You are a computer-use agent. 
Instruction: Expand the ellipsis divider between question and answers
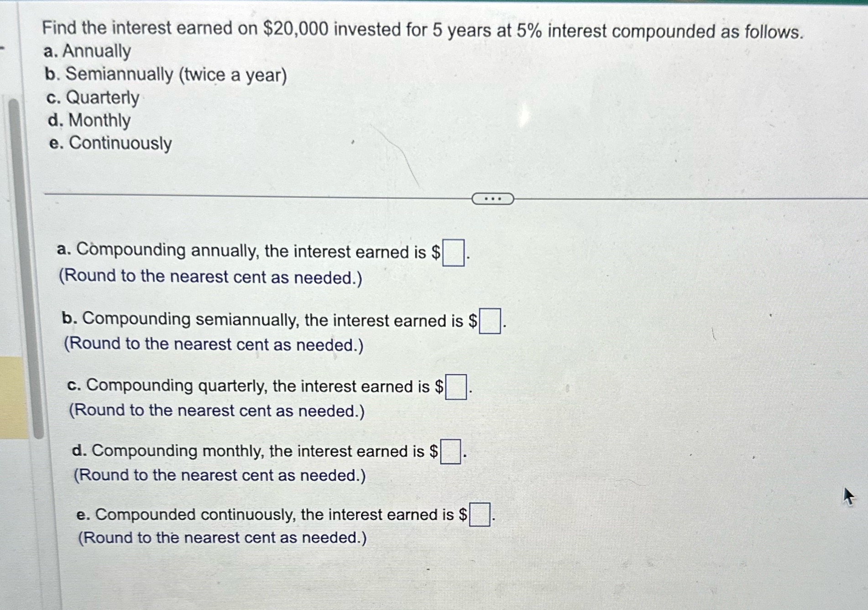[492, 198]
